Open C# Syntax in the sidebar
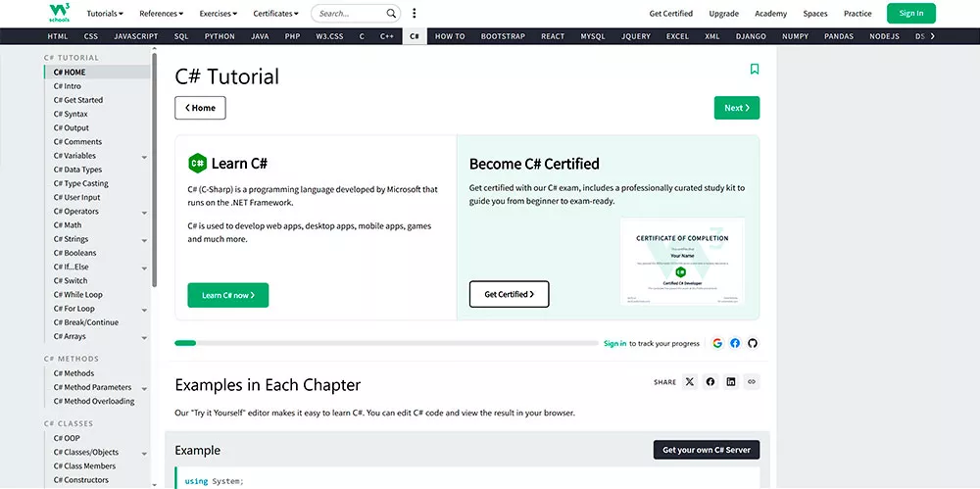The image size is (980, 489). pyautogui.click(x=71, y=114)
